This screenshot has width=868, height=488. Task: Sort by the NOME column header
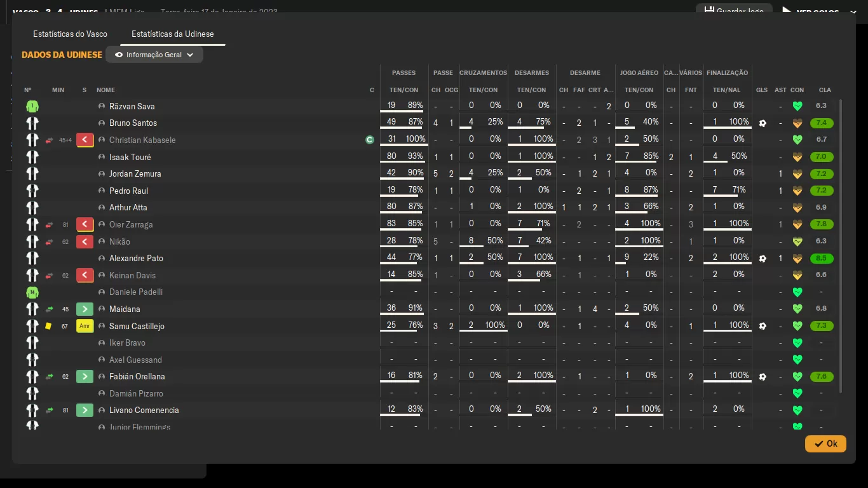[x=105, y=90]
